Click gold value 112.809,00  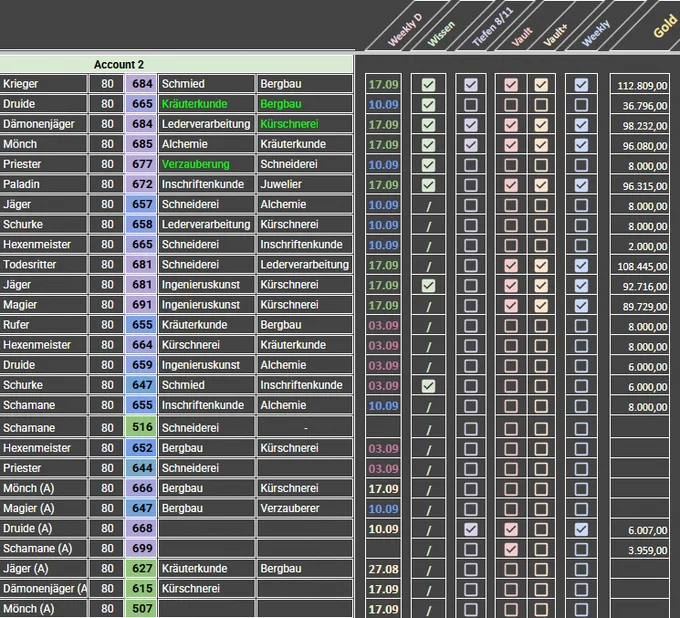coord(640,85)
